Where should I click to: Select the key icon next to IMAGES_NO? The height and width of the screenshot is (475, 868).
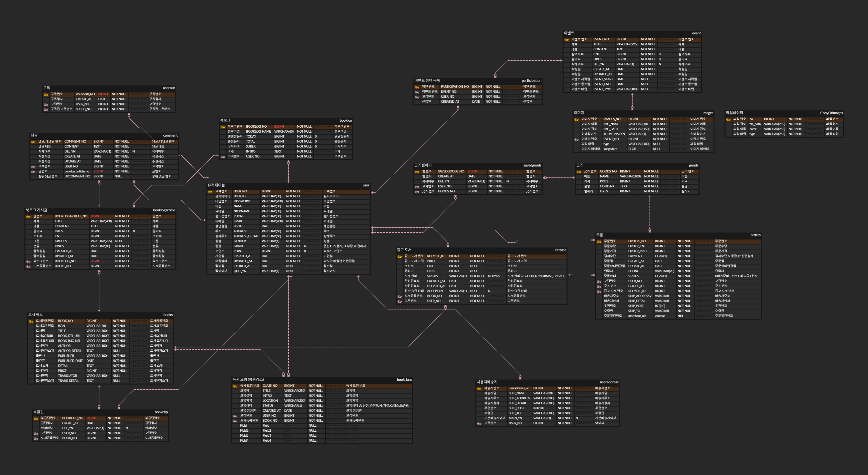tap(577, 119)
